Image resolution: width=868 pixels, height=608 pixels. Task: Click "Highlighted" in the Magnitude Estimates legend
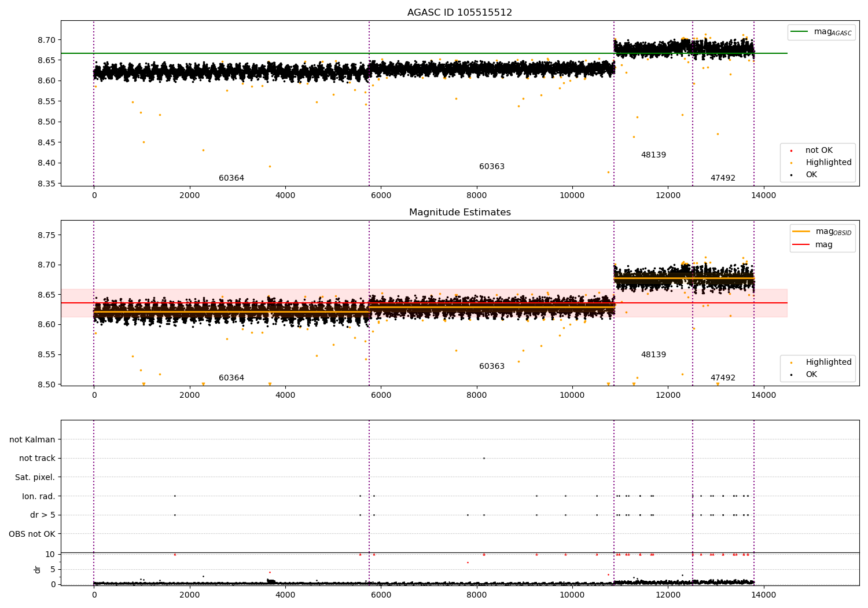click(x=828, y=362)
